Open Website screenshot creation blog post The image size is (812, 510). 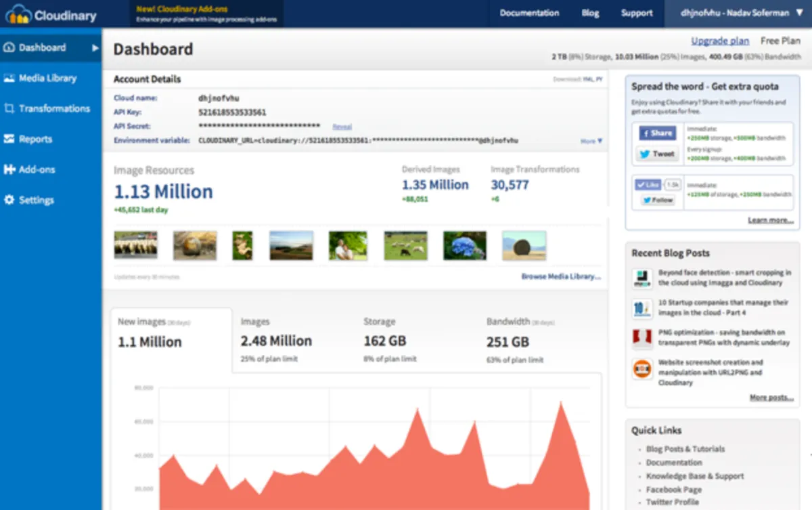(710, 373)
